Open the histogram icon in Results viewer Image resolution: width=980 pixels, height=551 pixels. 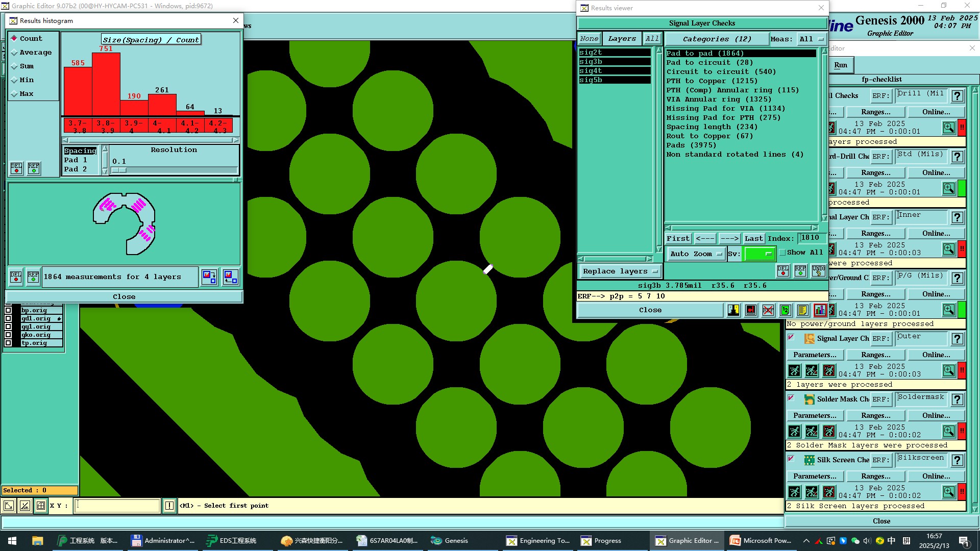pyautogui.click(x=820, y=310)
